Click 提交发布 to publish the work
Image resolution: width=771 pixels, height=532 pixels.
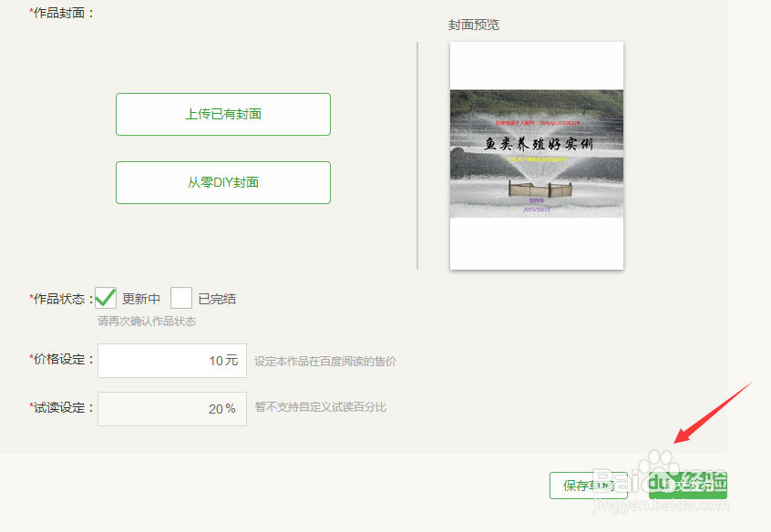[687, 486]
